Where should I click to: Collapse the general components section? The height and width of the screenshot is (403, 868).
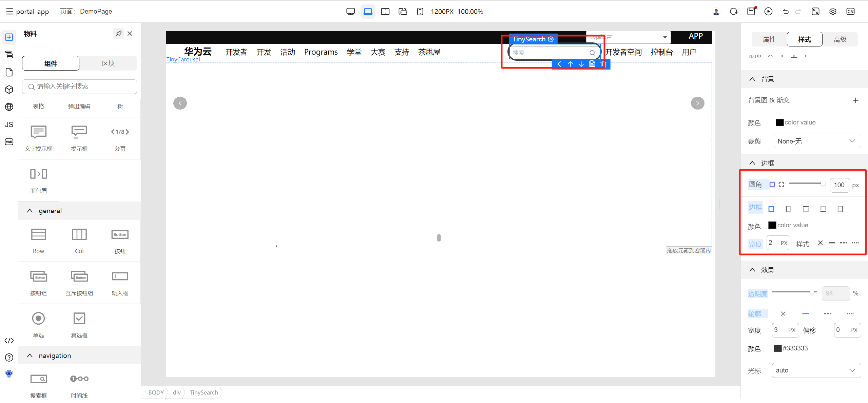(30, 211)
